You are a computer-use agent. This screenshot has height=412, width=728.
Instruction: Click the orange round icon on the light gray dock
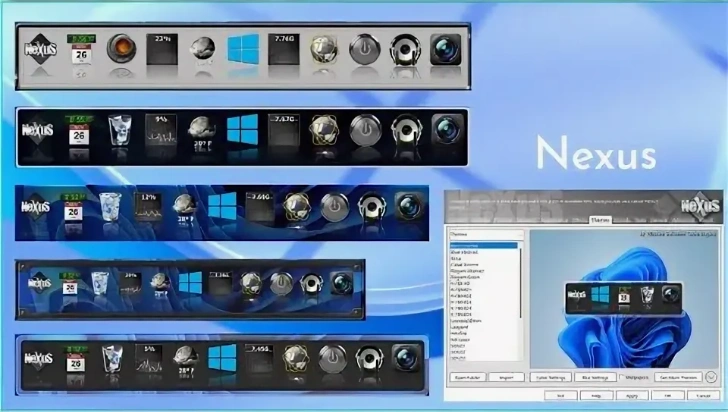121,48
